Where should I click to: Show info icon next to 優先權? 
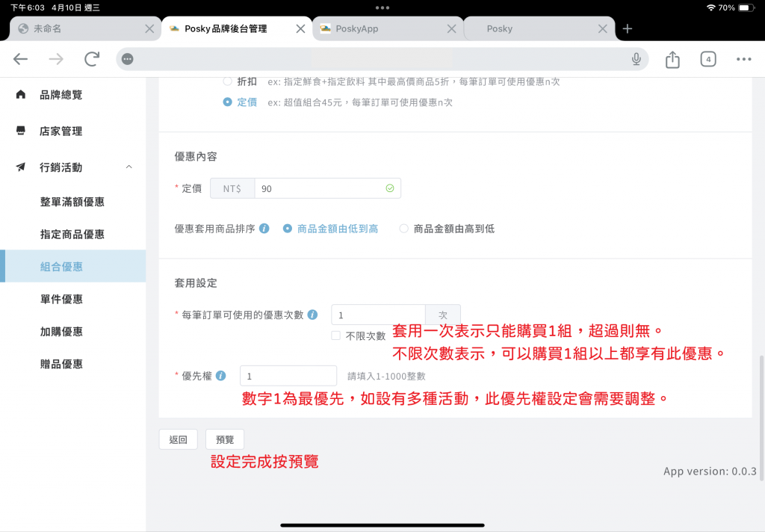click(x=221, y=376)
